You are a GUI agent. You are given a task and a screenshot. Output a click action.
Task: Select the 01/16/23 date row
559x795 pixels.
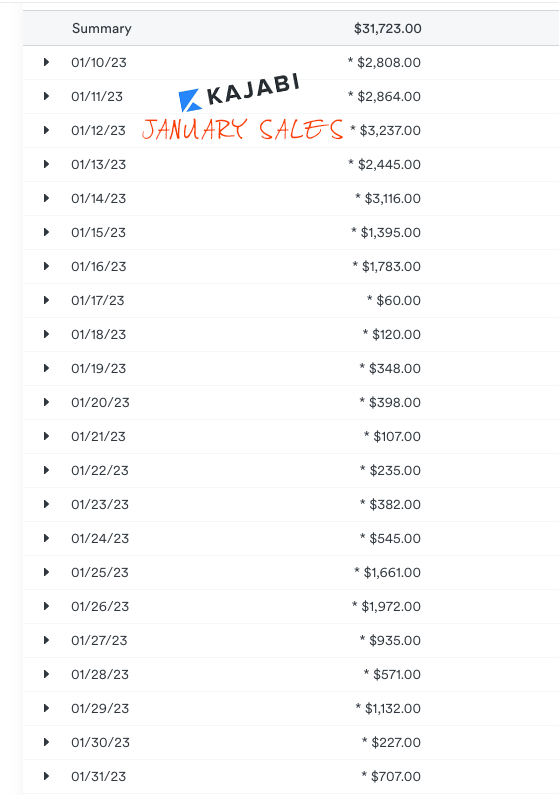(x=291, y=266)
